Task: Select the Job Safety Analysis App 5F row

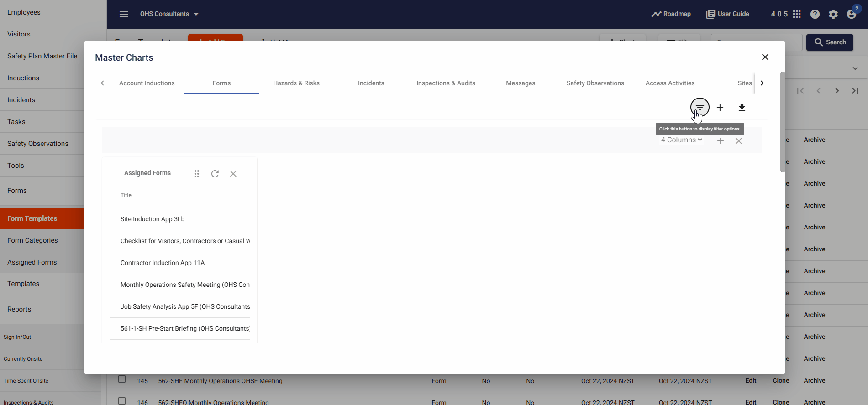Action: (x=179, y=306)
